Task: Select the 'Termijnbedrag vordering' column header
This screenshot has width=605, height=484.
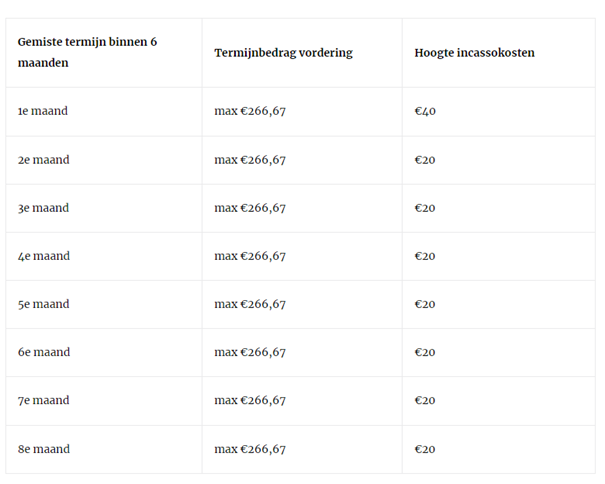Action: 284,53
